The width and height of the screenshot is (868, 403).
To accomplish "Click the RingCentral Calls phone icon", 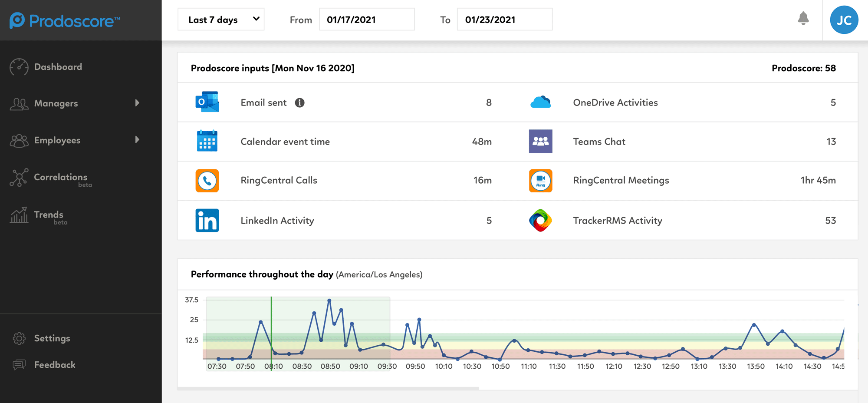I will tap(207, 181).
